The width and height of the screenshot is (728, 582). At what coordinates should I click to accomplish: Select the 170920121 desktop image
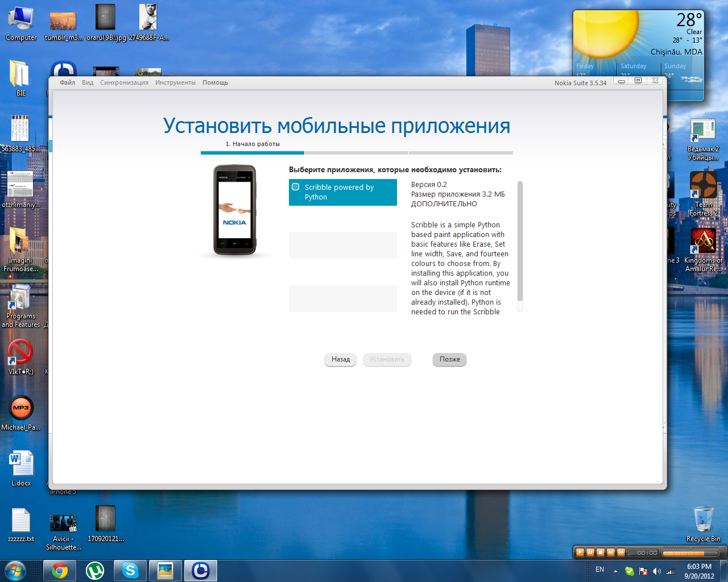click(106, 524)
